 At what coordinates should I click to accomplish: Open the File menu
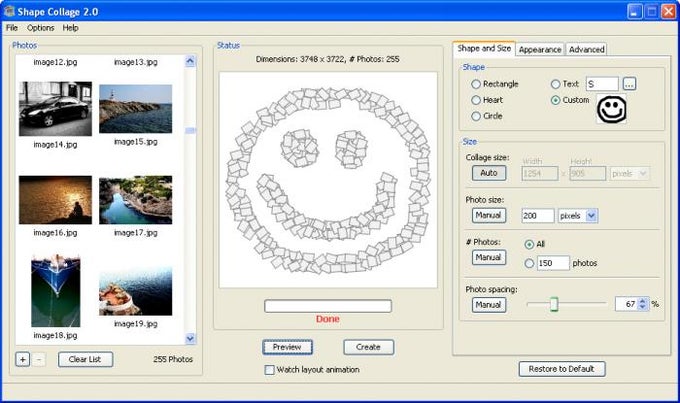point(12,28)
